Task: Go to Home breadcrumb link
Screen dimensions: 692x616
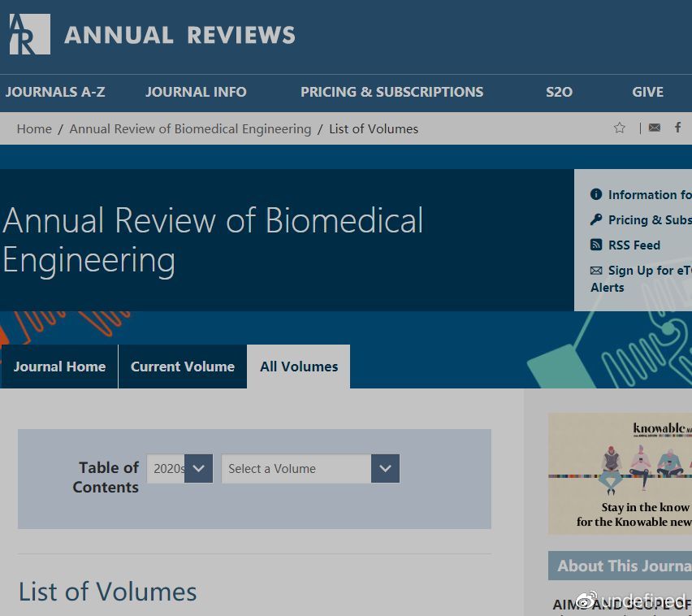Action: pos(34,128)
